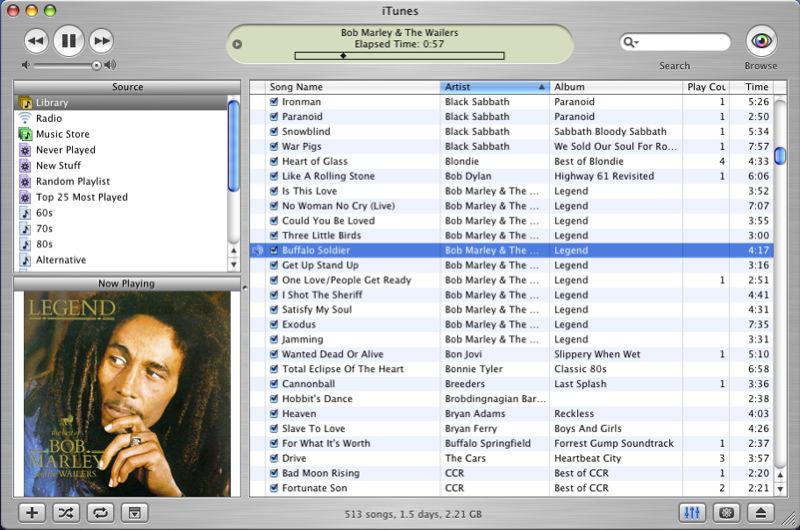
Task: Reverse sort order on Artist column
Action: (x=494, y=87)
